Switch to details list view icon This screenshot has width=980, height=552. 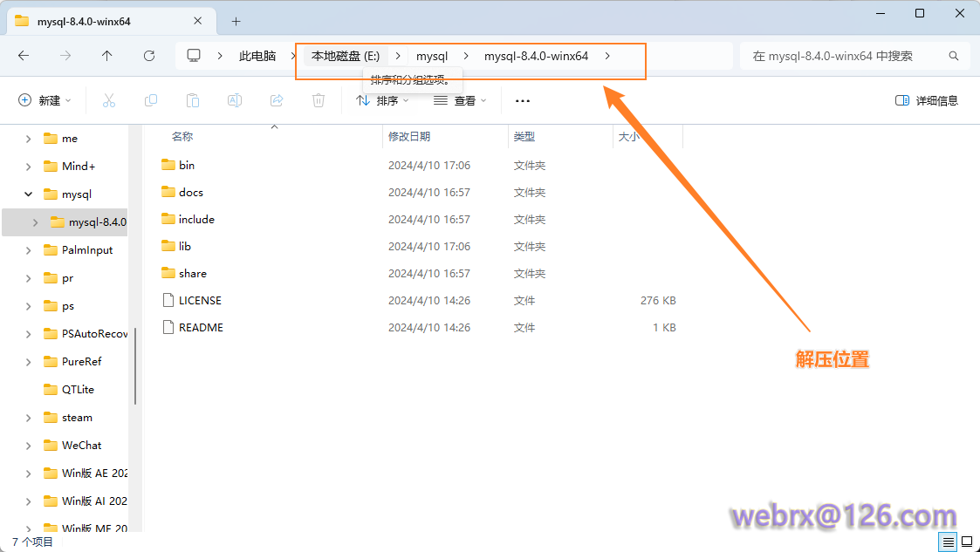[x=948, y=542]
